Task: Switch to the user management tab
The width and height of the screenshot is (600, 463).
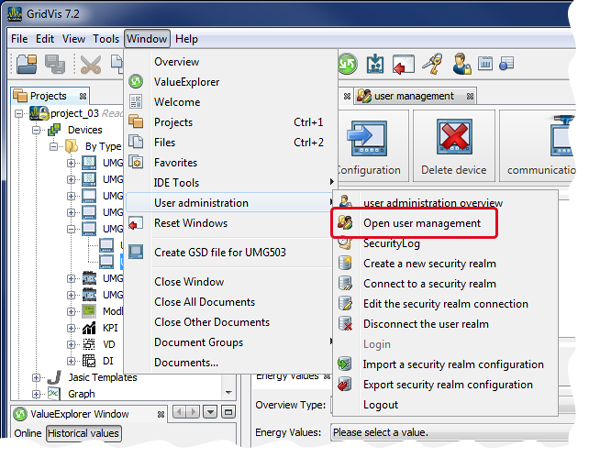Action: point(413,96)
